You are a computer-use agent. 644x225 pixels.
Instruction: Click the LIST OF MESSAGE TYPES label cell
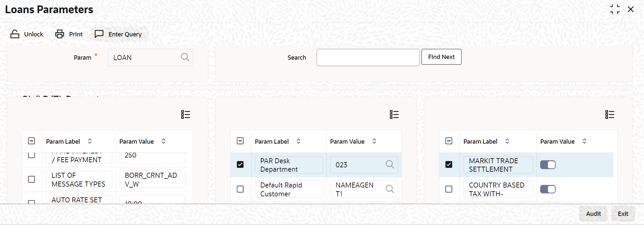79,179
